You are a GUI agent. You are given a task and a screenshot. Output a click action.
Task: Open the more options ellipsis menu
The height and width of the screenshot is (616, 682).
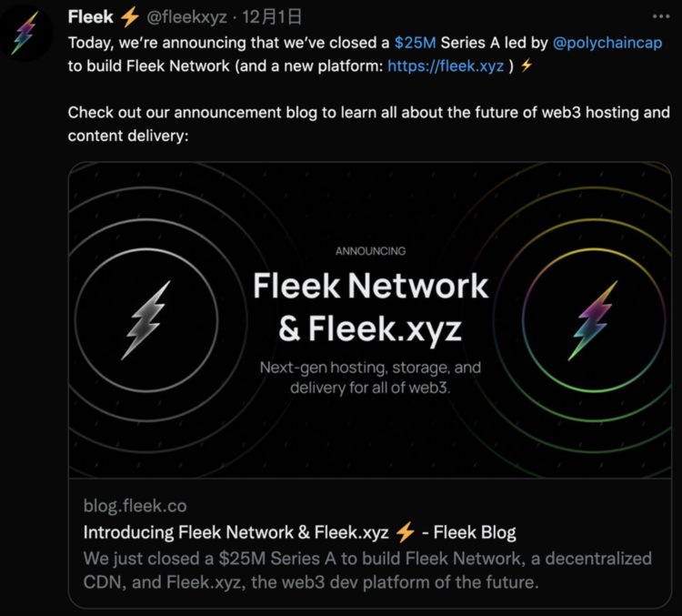point(661,17)
